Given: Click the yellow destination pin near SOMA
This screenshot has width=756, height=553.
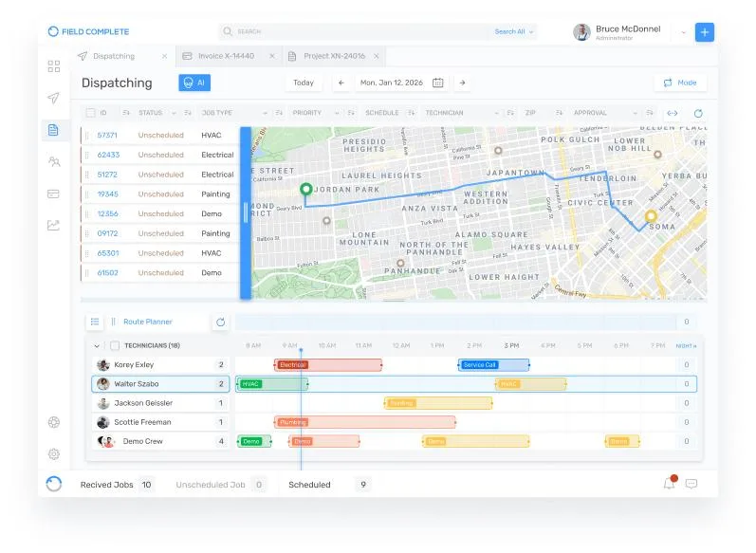Looking at the screenshot, I should (651, 216).
